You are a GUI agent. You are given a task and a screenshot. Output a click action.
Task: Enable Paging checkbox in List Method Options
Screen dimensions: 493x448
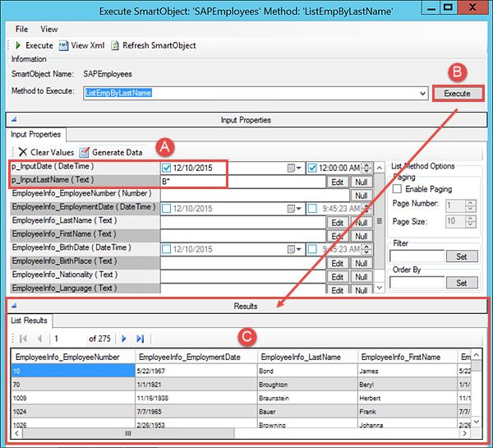399,189
